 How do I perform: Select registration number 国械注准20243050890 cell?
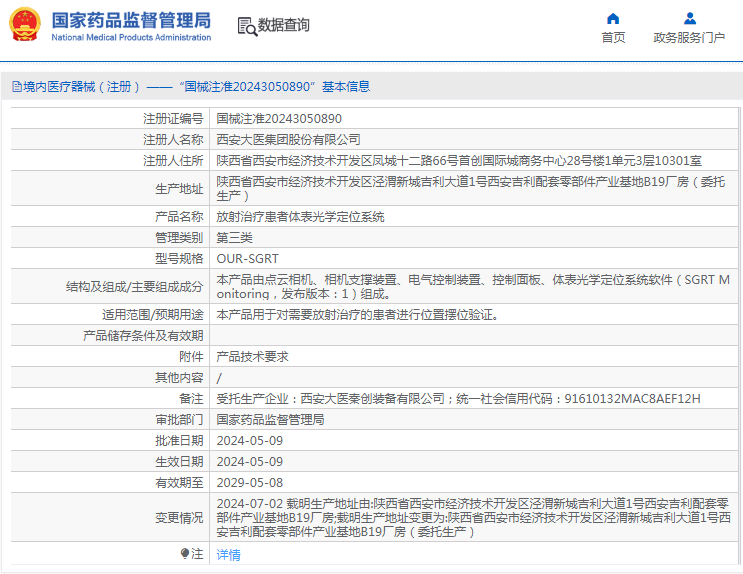coord(279,118)
